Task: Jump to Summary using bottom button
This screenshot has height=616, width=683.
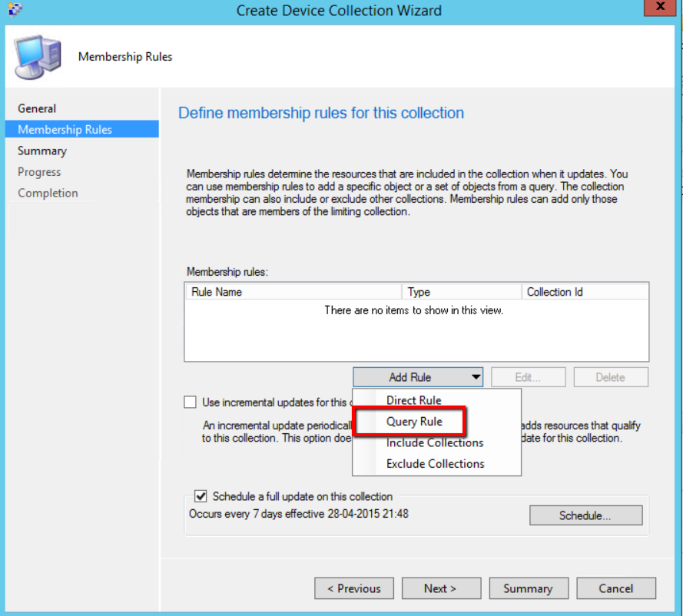Action: [x=528, y=588]
